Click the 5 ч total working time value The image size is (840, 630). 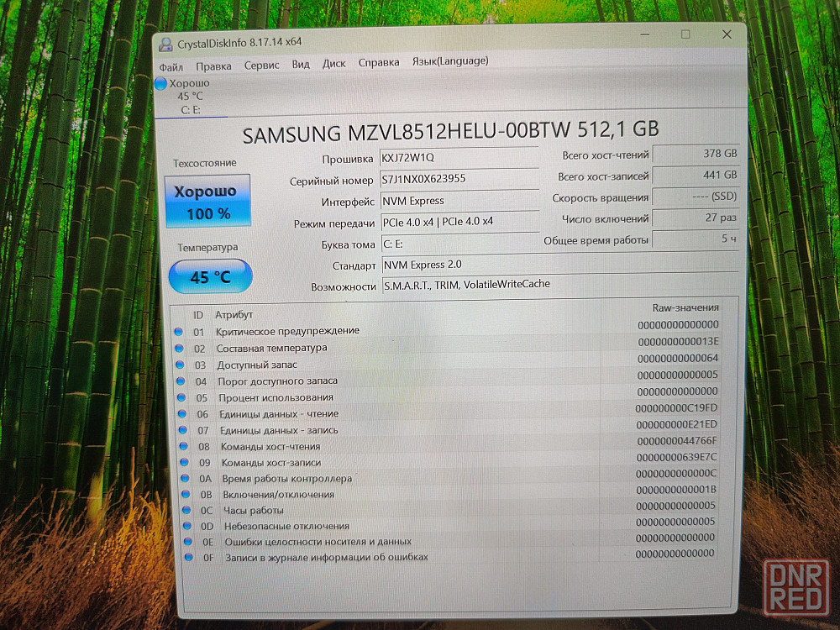(695, 239)
